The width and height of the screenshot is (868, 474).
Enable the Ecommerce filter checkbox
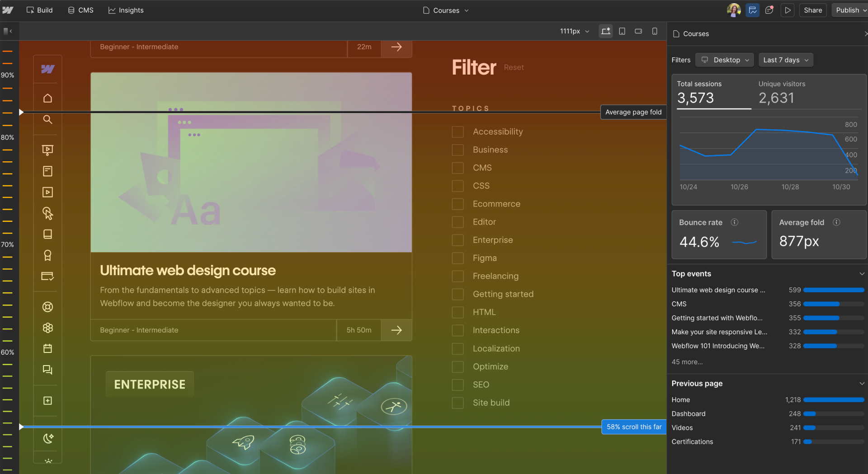coord(458,204)
